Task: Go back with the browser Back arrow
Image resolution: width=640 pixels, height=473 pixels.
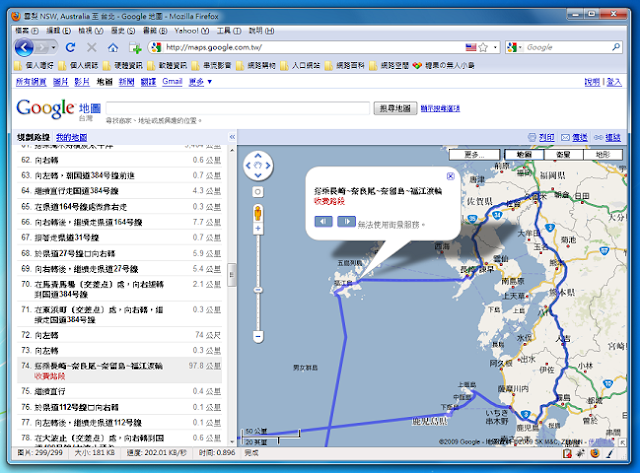Action: point(24,48)
